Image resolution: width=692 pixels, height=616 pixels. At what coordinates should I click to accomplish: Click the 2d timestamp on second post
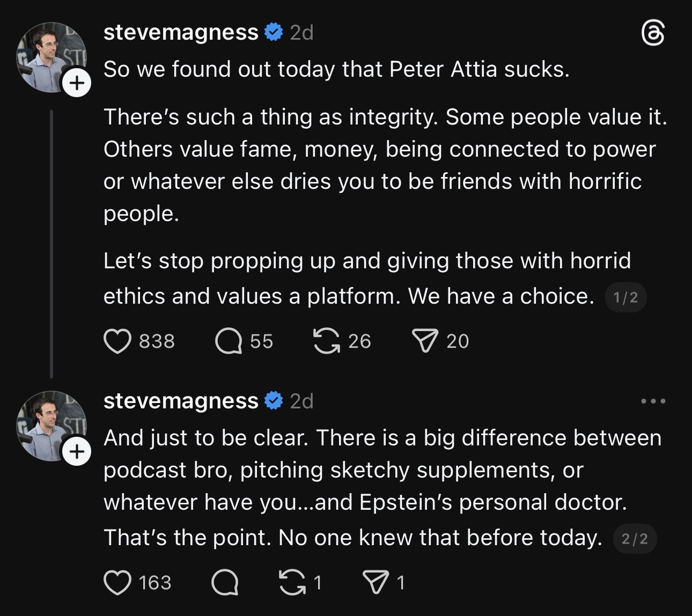click(301, 401)
